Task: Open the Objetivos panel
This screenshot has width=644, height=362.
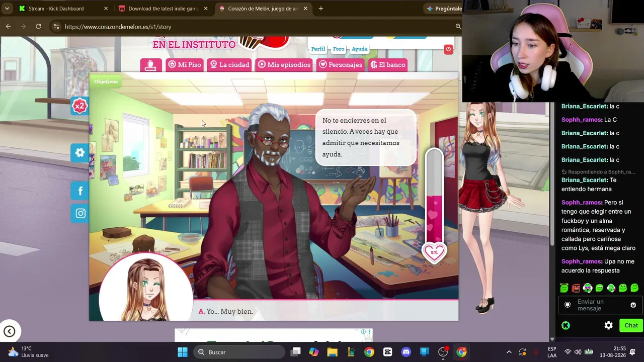Action: pos(106,81)
